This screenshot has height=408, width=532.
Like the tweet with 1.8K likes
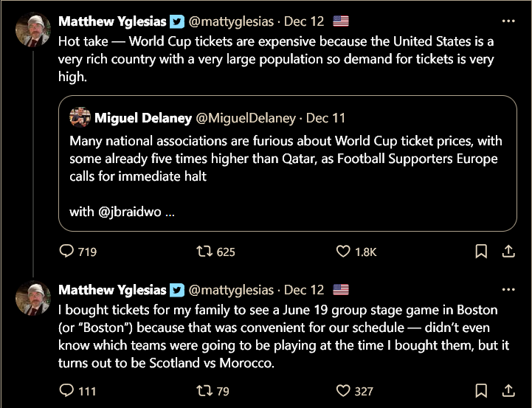(x=343, y=252)
